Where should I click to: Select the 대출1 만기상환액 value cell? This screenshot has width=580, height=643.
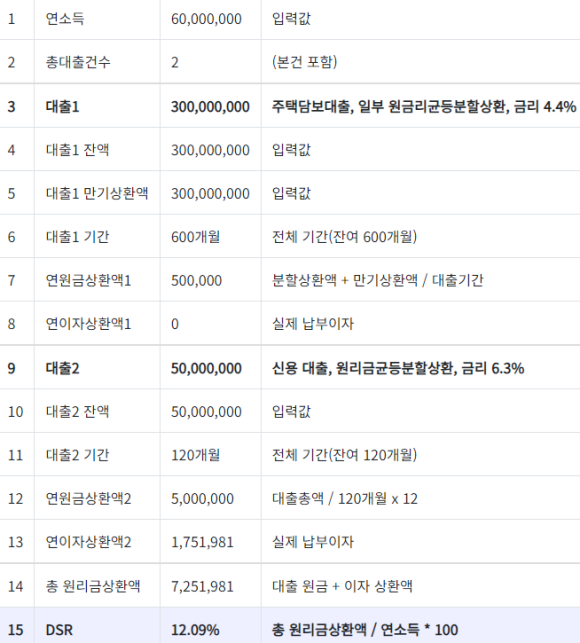tap(210, 194)
